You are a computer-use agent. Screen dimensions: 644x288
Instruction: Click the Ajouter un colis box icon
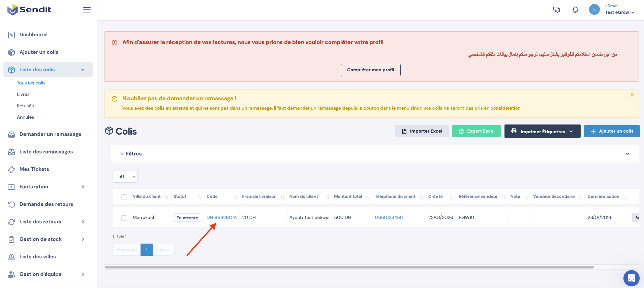11,52
